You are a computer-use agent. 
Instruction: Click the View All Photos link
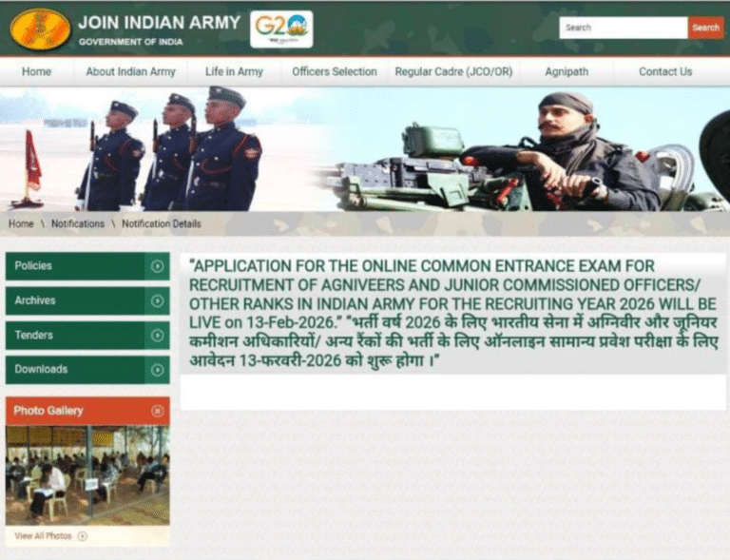[x=43, y=536]
